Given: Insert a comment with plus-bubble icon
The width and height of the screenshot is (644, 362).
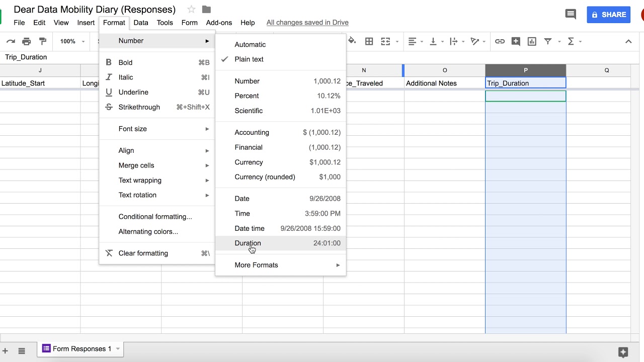Looking at the screenshot, I should (x=516, y=41).
